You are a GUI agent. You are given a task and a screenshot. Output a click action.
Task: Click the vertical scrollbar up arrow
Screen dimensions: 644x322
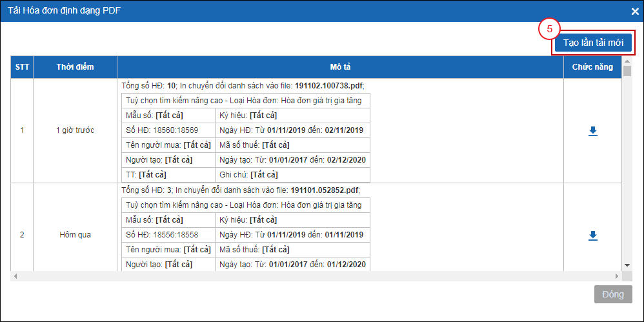[x=627, y=61]
